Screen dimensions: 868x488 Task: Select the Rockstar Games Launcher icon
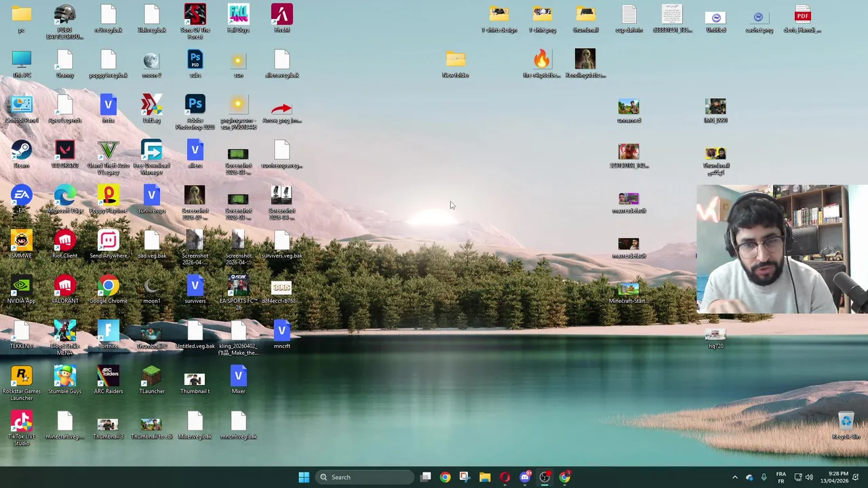[21, 383]
